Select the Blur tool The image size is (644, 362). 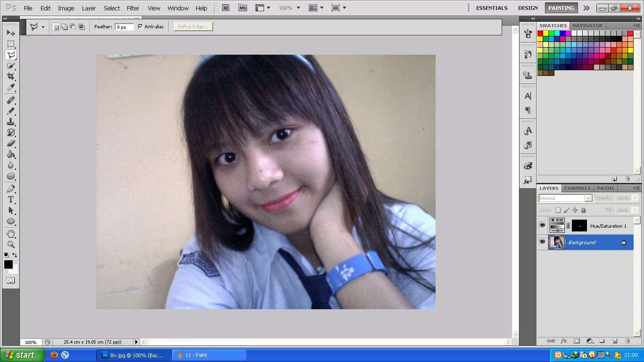10,165
